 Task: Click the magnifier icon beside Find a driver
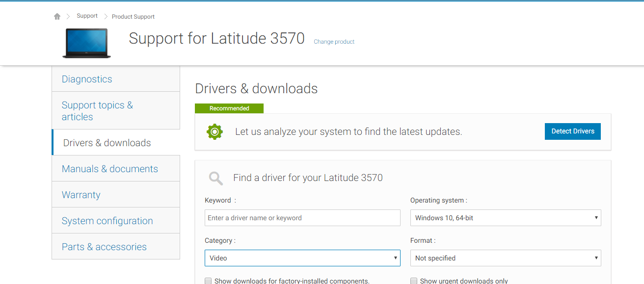coord(216,178)
